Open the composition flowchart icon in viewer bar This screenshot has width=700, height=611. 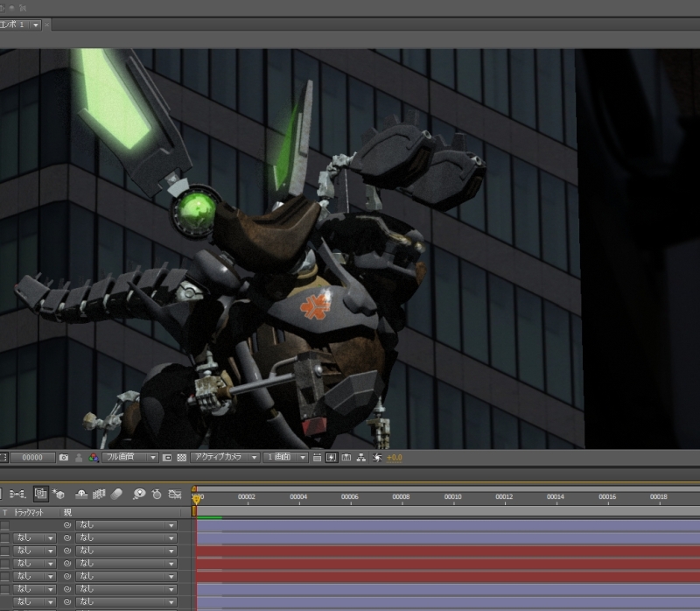point(361,458)
